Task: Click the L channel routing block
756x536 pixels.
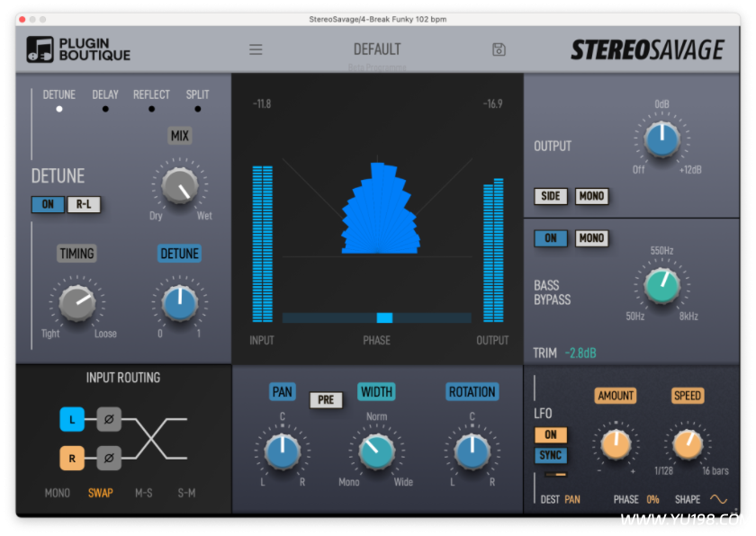Action: click(x=72, y=419)
